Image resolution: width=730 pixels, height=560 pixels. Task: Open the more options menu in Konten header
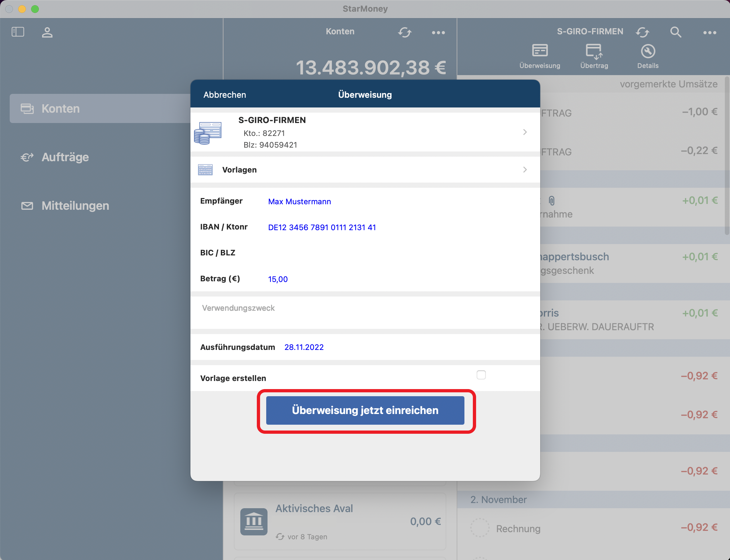point(438,32)
